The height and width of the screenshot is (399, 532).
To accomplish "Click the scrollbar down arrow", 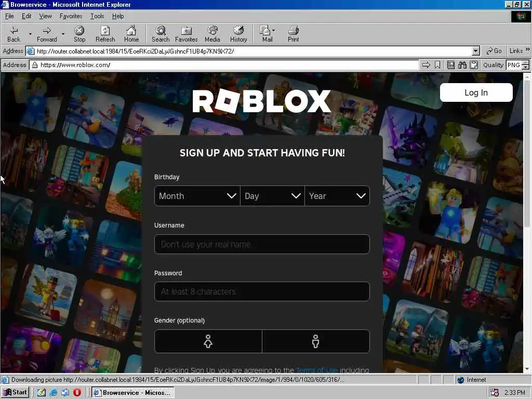I will (527, 369).
